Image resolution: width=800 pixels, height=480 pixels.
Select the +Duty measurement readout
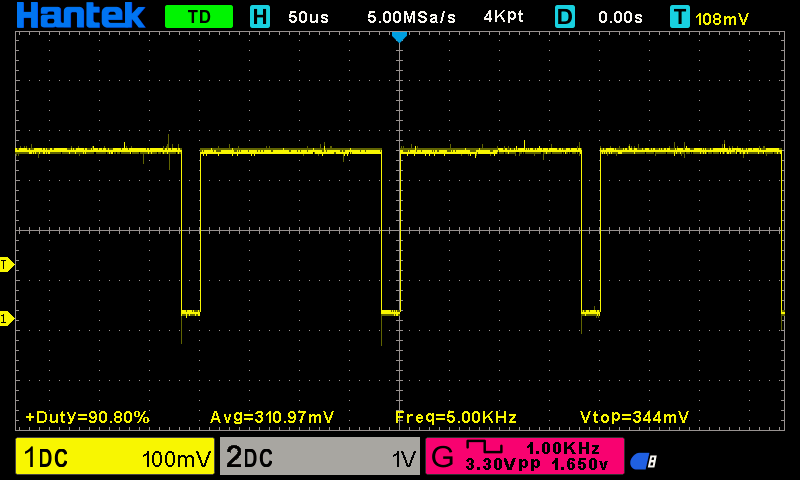tap(87, 416)
